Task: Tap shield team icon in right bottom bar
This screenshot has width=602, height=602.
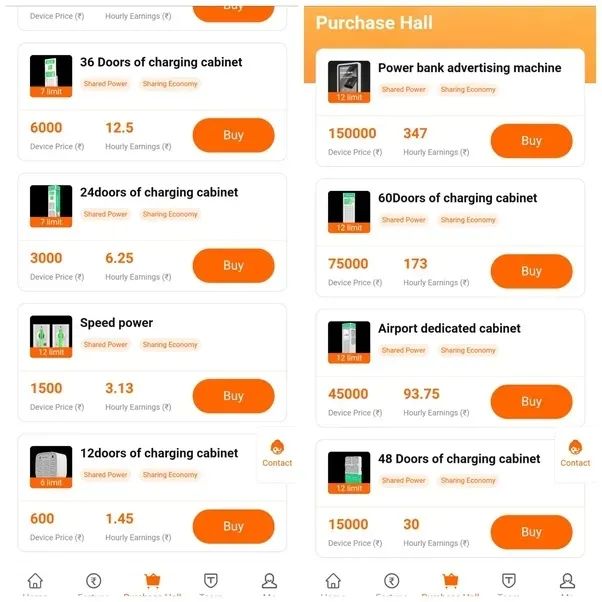Action: [x=509, y=580]
